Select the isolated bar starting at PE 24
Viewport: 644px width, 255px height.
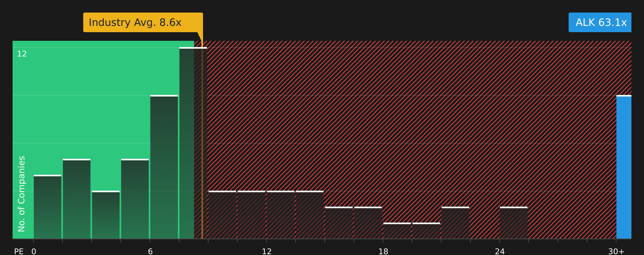coord(514,223)
